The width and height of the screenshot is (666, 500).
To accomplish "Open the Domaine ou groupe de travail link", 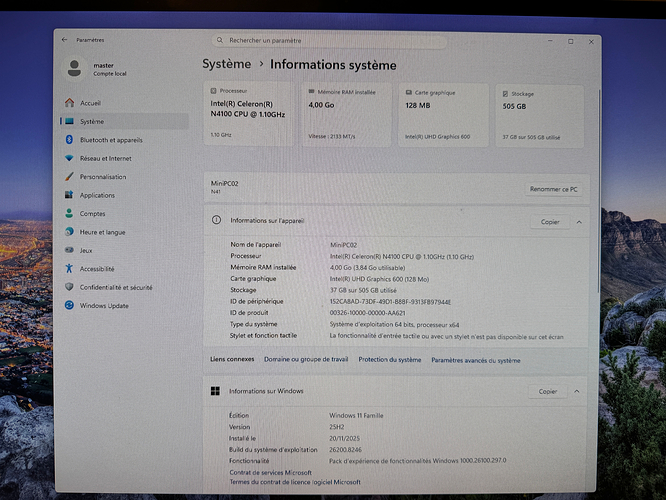I will pyautogui.click(x=306, y=359).
